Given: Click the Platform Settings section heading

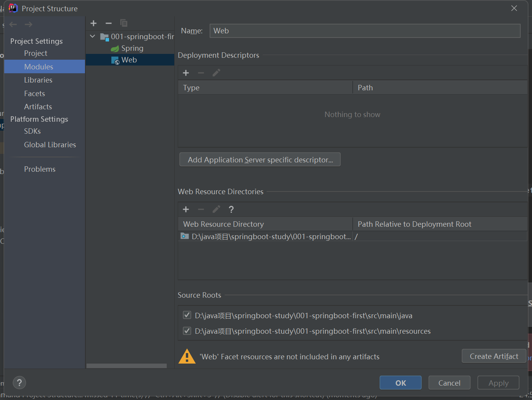Looking at the screenshot, I should pyautogui.click(x=39, y=119).
